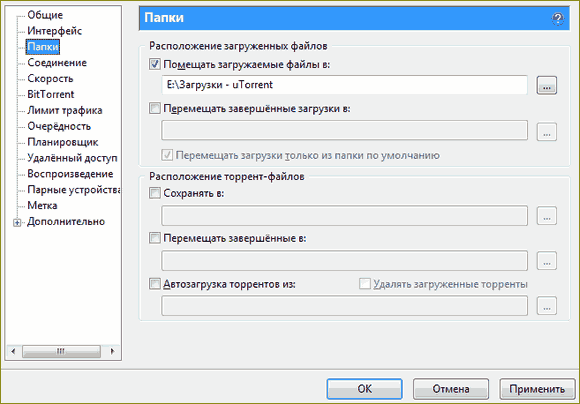Viewport: 580px width, 404px height.
Task: Browse folder for Автозагрузка торрентов
Action: pyautogui.click(x=547, y=306)
